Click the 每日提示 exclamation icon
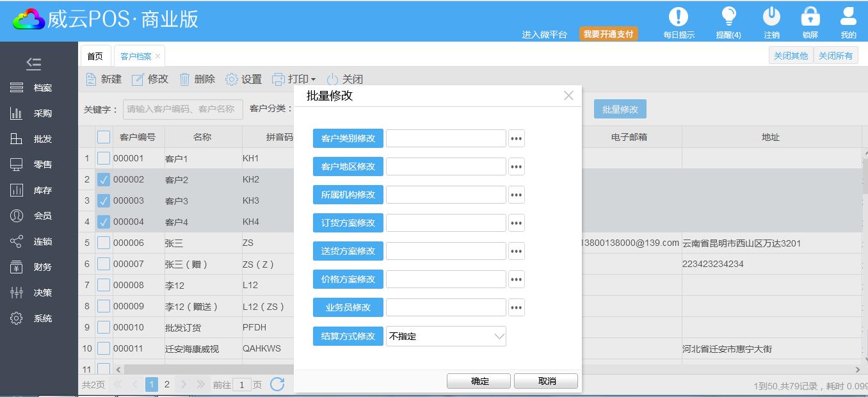Screen dimensions: 868x397 click(x=678, y=17)
